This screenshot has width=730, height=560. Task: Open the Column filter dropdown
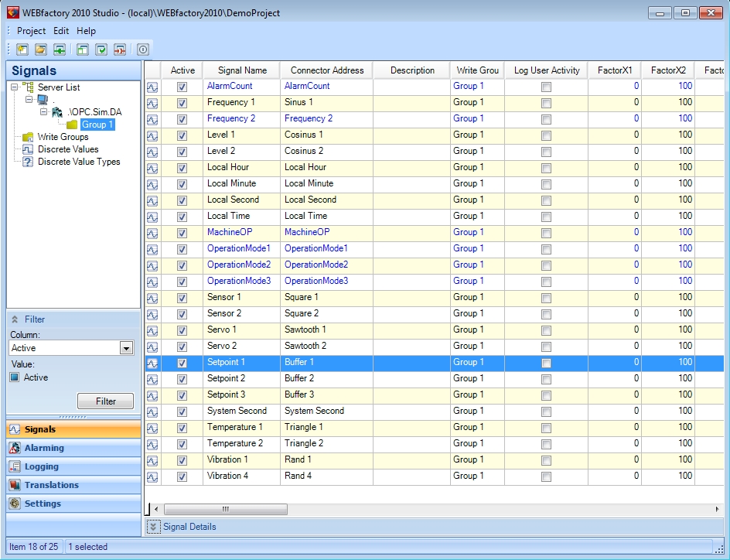(127, 349)
